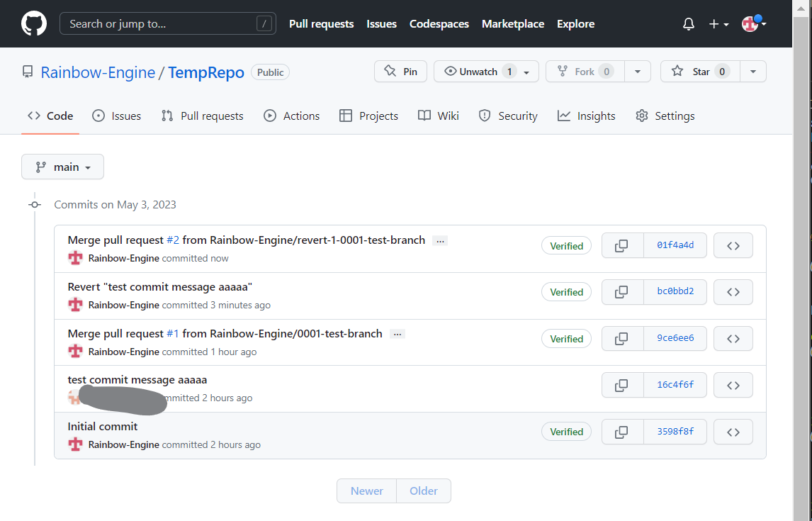Switch branch using the main dropdown
This screenshot has height=521, width=812.
(x=62, y=167)
